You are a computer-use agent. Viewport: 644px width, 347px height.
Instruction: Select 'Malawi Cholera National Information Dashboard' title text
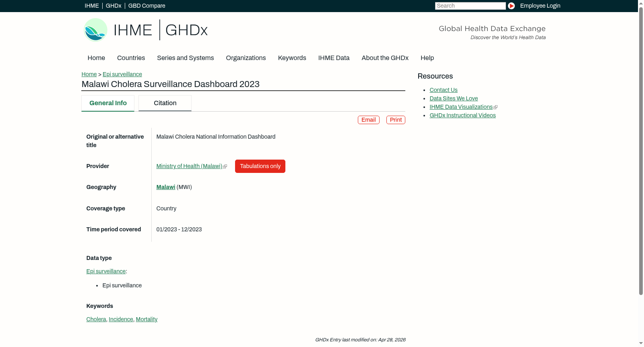pyautogui.click(x=216, y=137)
